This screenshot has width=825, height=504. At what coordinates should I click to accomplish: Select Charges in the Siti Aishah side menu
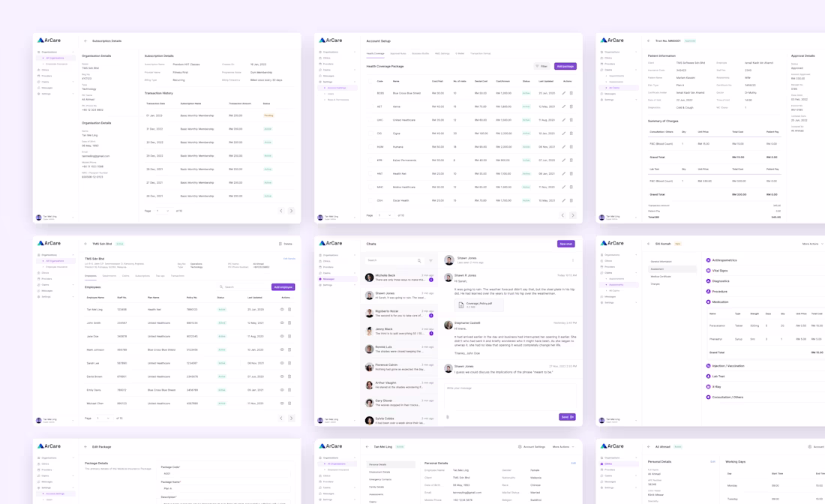(x=655, y=284)
